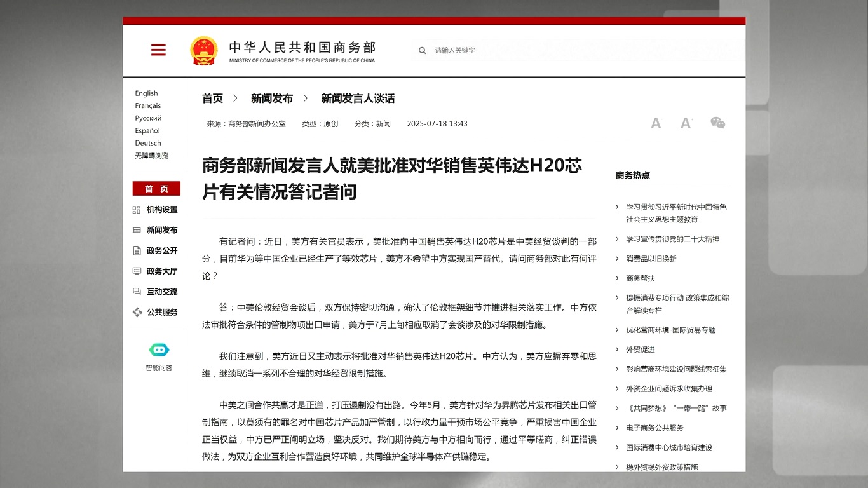868x488 pixels.
Task: Click the 机构设置 sidebar icon
Action: click(137, 210)
